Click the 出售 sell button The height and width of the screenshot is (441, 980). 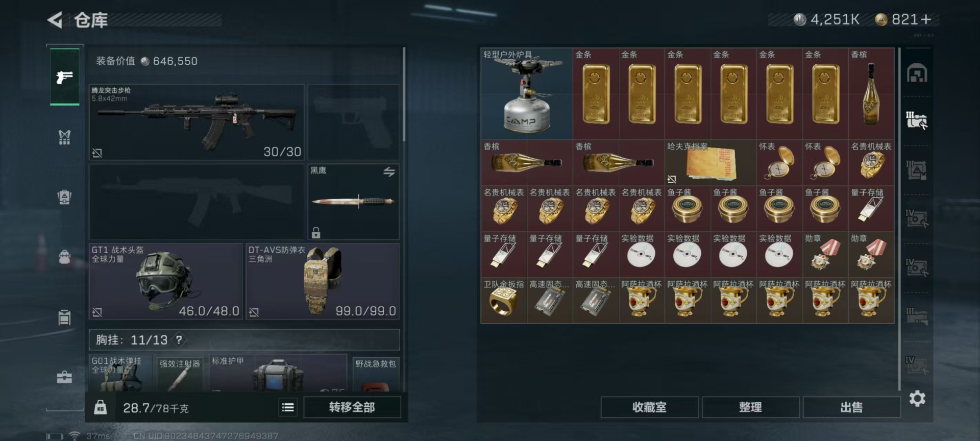[851, 407]
